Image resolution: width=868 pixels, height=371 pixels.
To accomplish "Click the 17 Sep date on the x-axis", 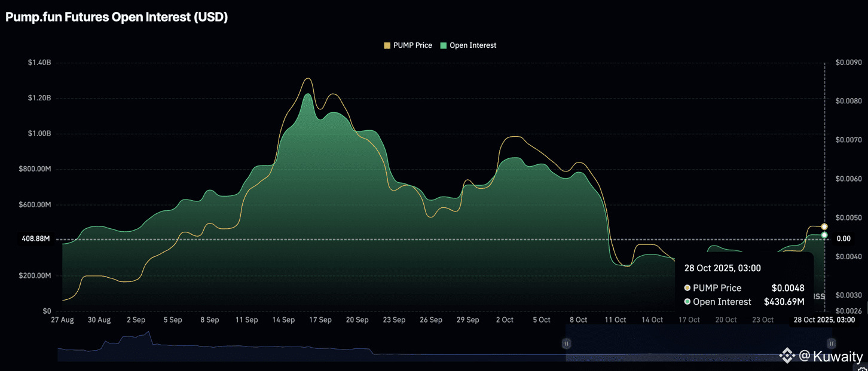I will [320, 320].
